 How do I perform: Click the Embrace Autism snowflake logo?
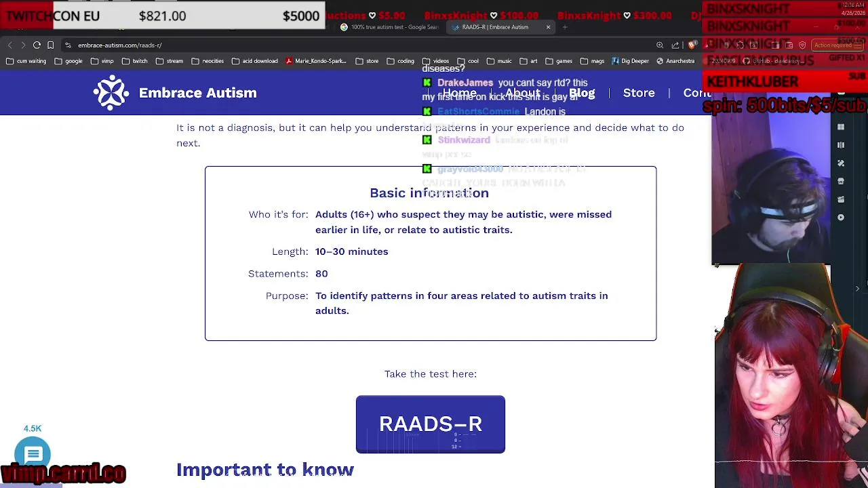tap(111, 93)
